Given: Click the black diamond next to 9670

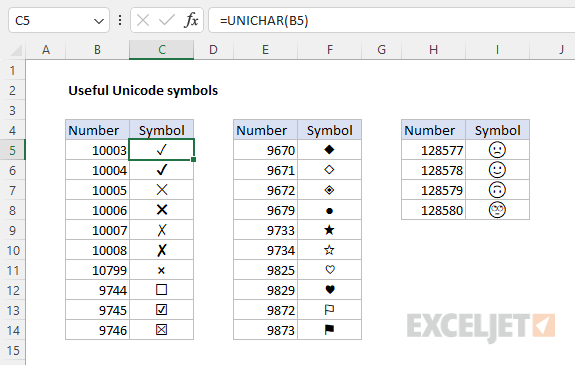Looking at the screenshot, I should [x=329, y=150].
